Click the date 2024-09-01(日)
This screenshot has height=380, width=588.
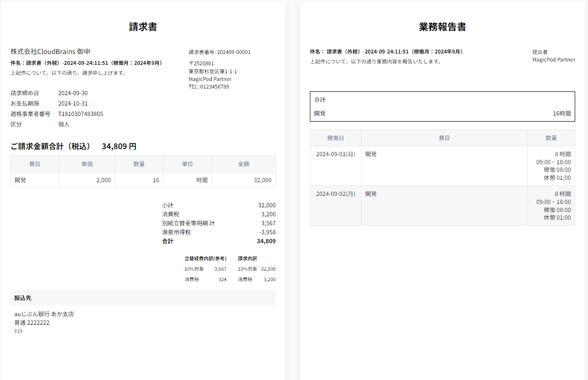(x=335, y=154)
